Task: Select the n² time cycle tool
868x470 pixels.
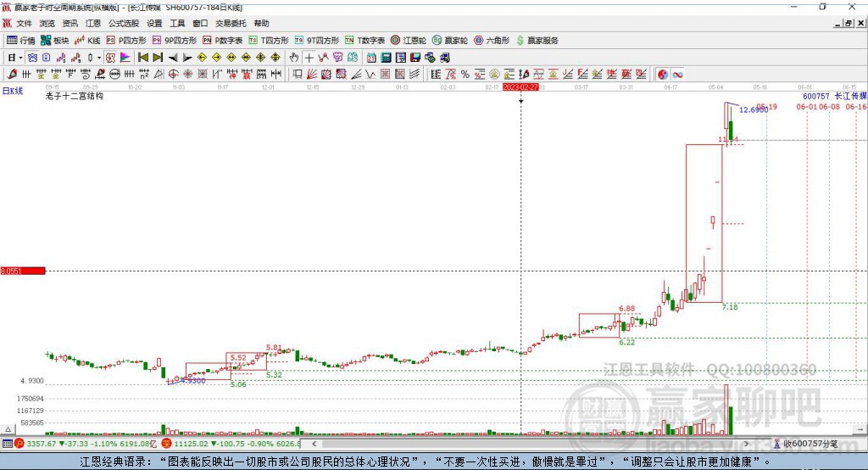Action: coord(144,75)
